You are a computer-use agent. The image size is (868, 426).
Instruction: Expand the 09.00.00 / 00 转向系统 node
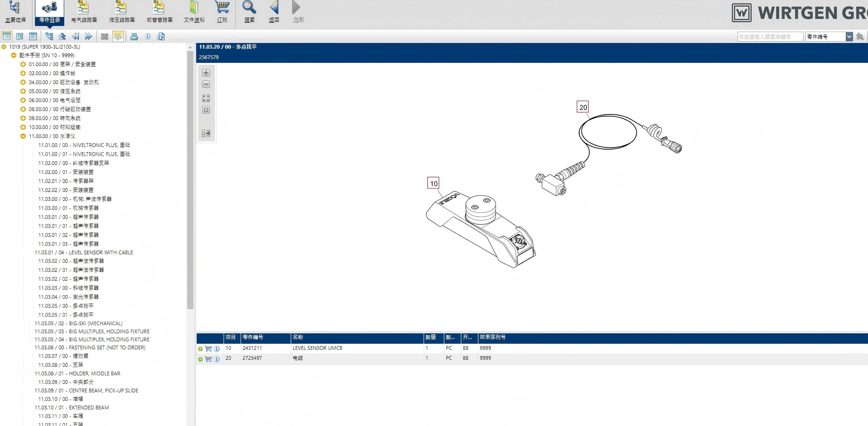pos(23,118)
